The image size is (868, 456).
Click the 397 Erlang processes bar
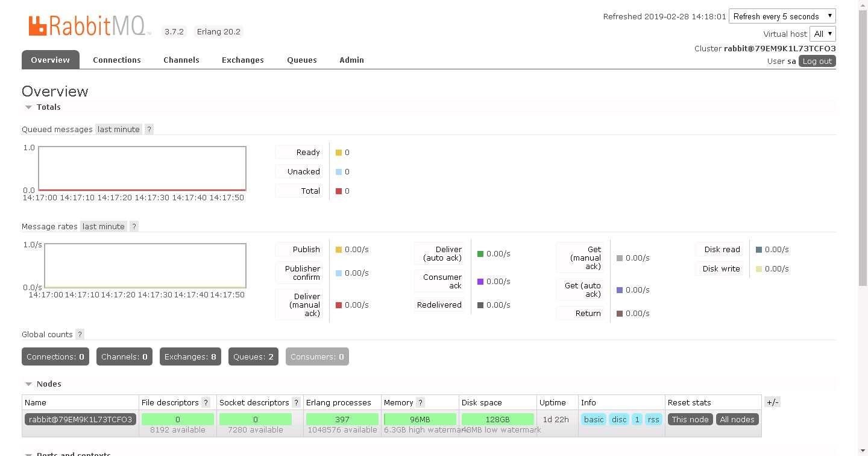point(342,419)
